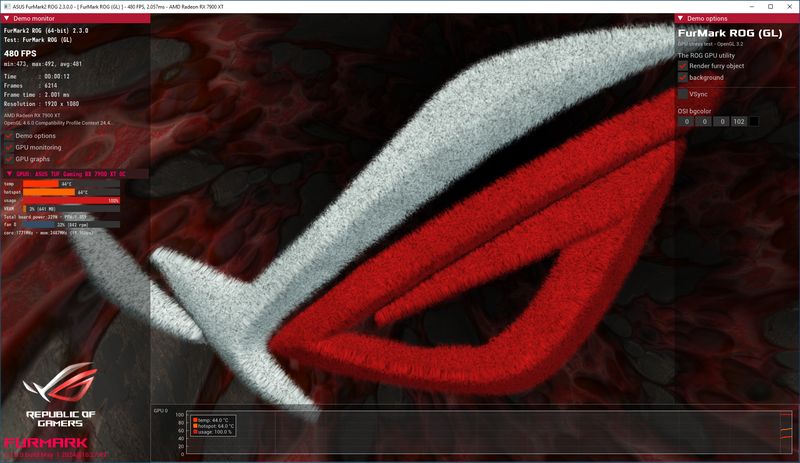Click the GPU 0 graph plot area
The height and width of the screenshot is (463, 800).
pyautogui.click(x=489, y=432)
